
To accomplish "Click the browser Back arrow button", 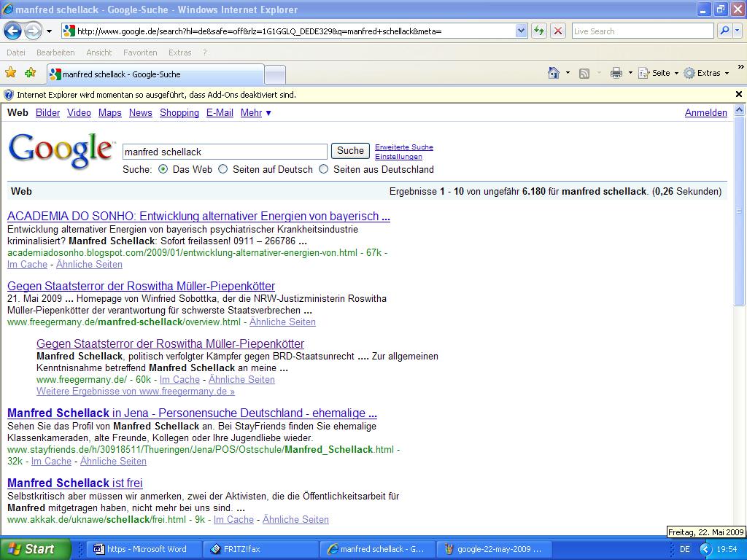I will click(x=13, y=31).
